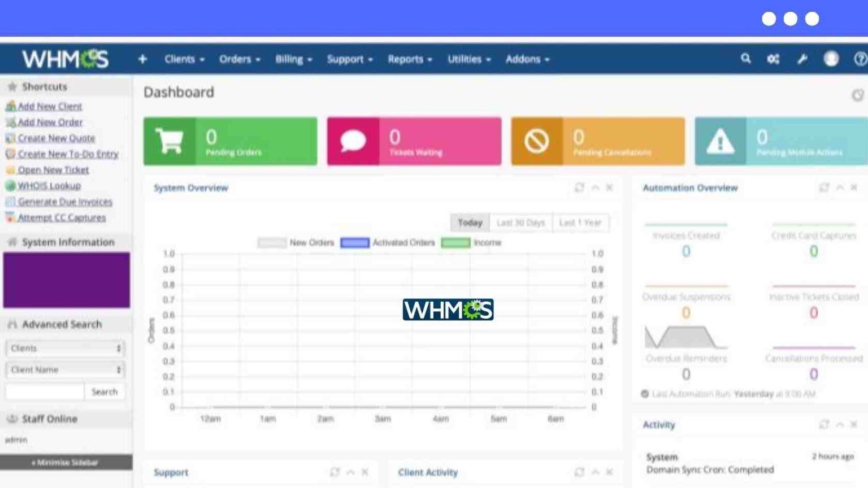Open the gears automation settings icon

773,59
